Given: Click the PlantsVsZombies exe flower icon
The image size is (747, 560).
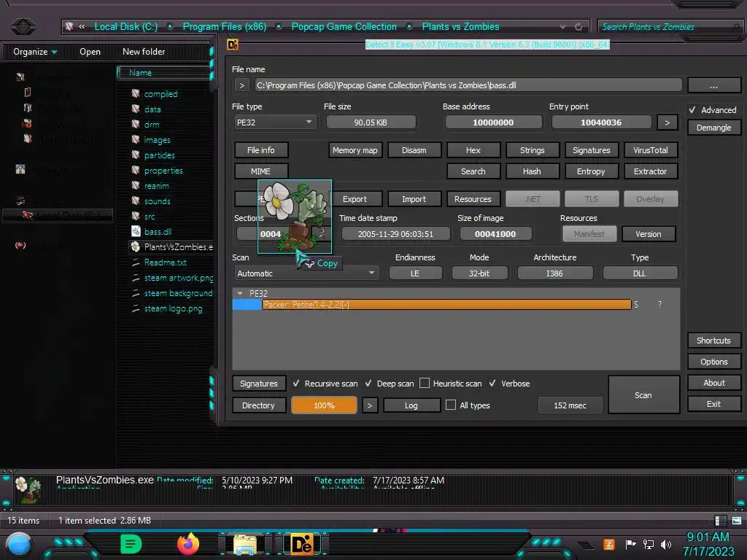Looking at the screenshot, I should click(x=136, y=246).
